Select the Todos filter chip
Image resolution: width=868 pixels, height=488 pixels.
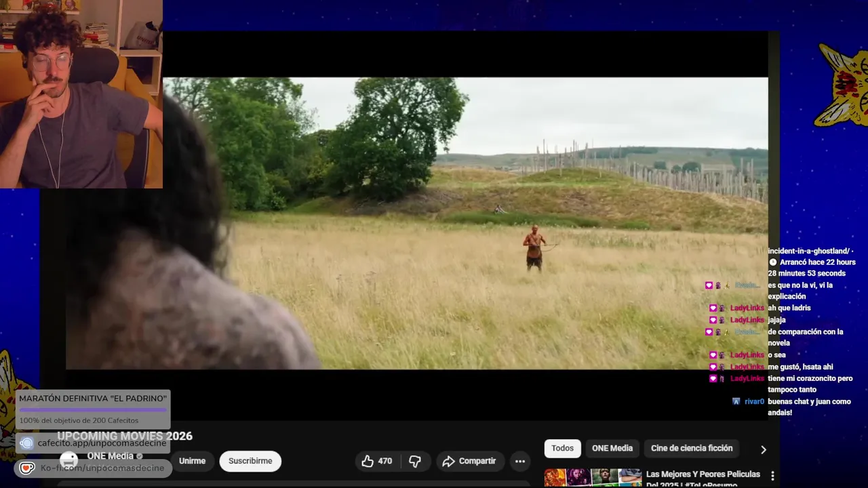coord(562,448)
